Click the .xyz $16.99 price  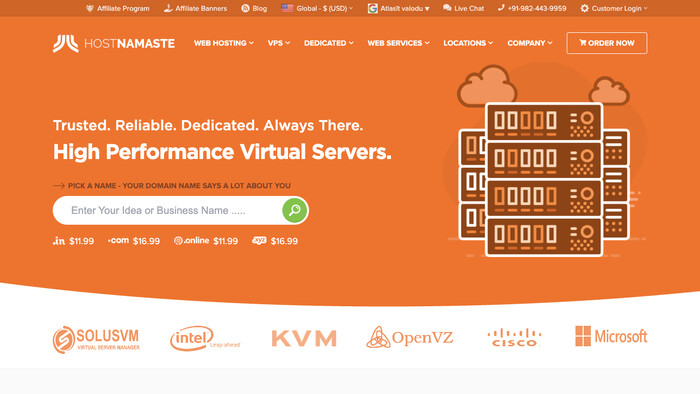coord(284,241)
